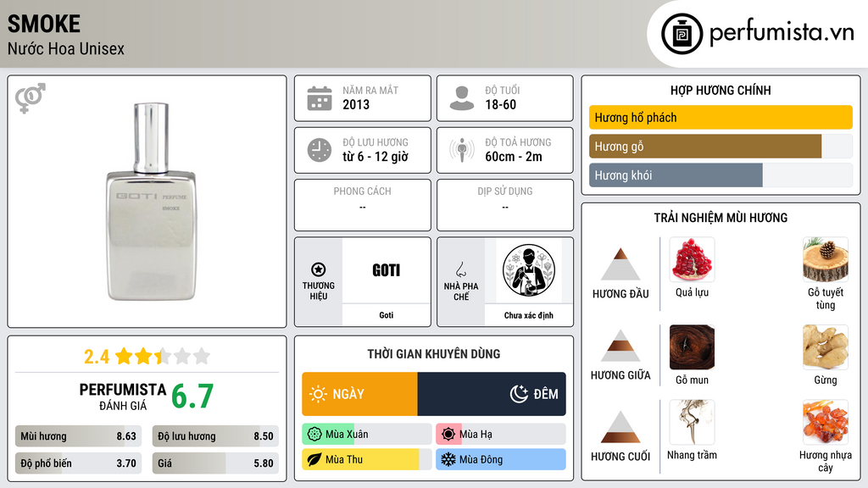Click the Nhang trầm incense image
The height and width of the screenshot is (488, 868).
(692, 422)
